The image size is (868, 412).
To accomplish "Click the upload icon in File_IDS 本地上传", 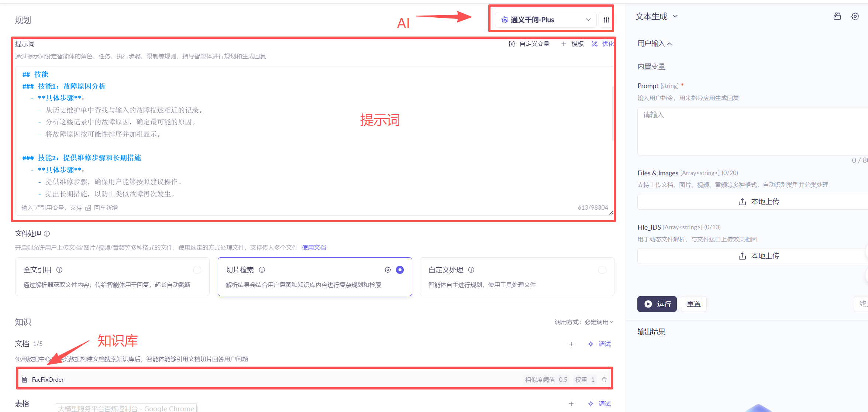I will click(742, 256).
